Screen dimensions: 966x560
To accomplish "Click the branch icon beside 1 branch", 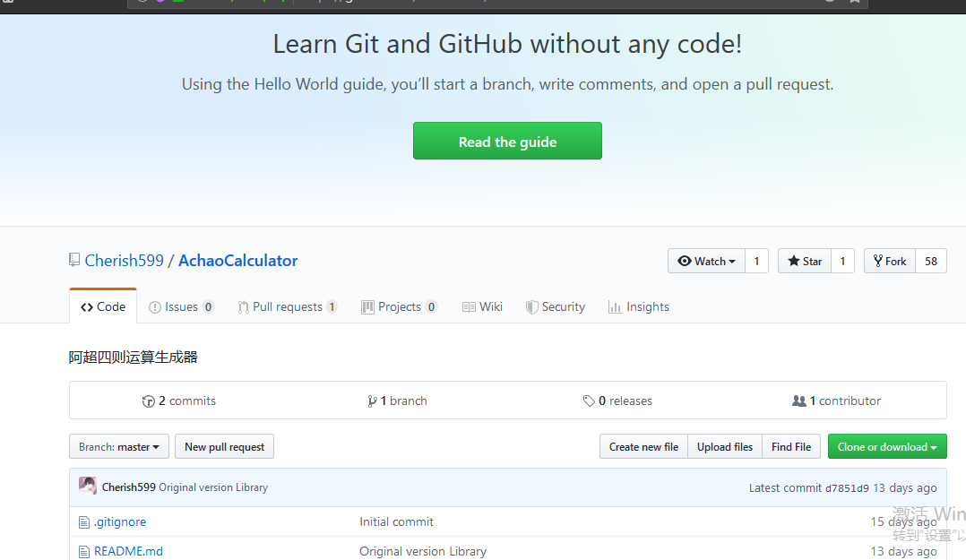I will coord(372,401).
